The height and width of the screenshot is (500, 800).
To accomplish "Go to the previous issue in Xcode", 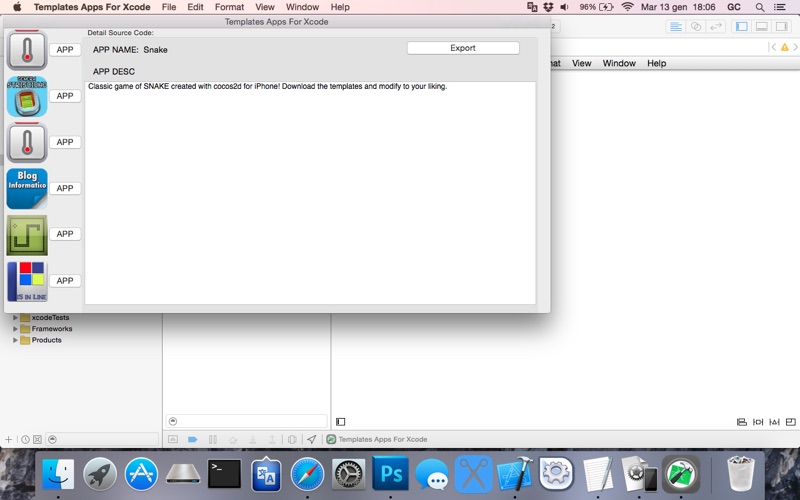I will click(773, 47).
